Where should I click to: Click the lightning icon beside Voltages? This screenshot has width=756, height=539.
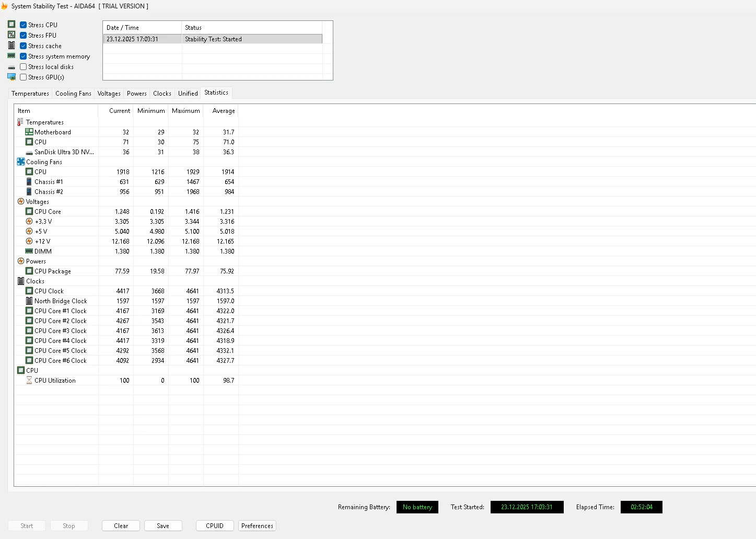tap(21, 202)
